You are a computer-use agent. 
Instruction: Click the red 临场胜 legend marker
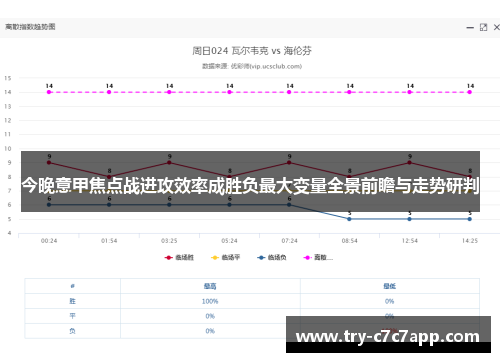pyautogui.click(x=169, y=258)
